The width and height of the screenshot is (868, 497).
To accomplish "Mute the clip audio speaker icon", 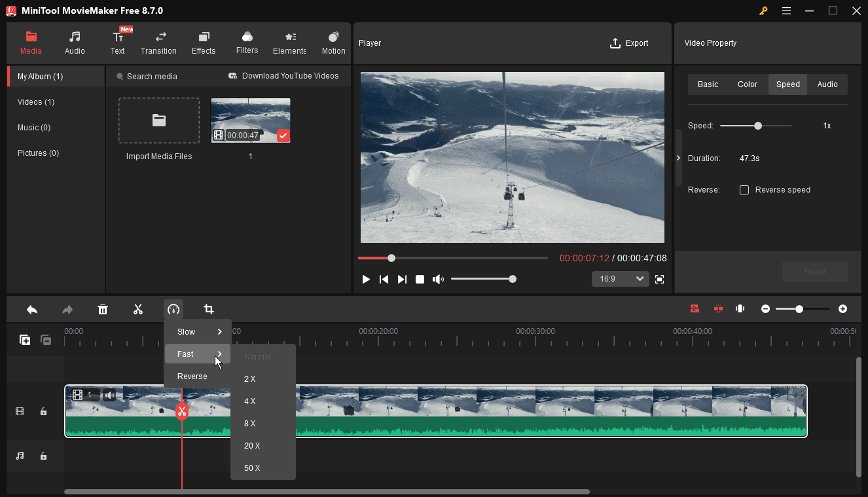I will pyautogui.click(x=109, y=395).
